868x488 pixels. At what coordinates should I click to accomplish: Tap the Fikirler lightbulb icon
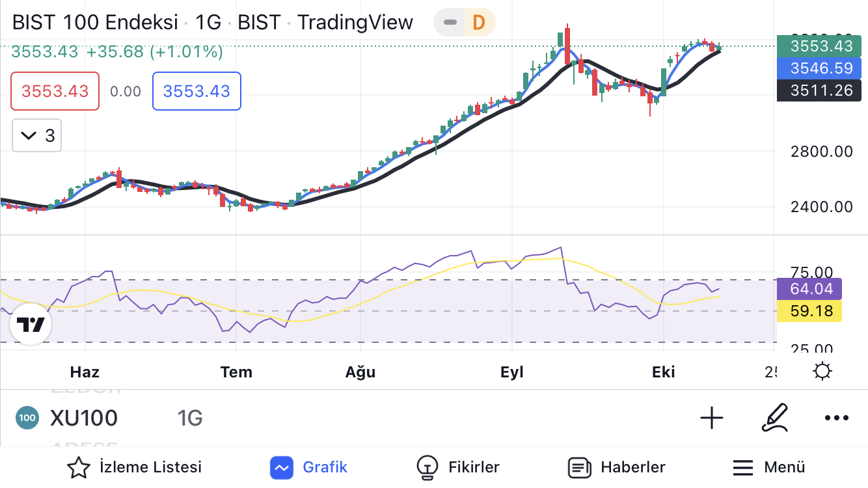tap(427, 467)
